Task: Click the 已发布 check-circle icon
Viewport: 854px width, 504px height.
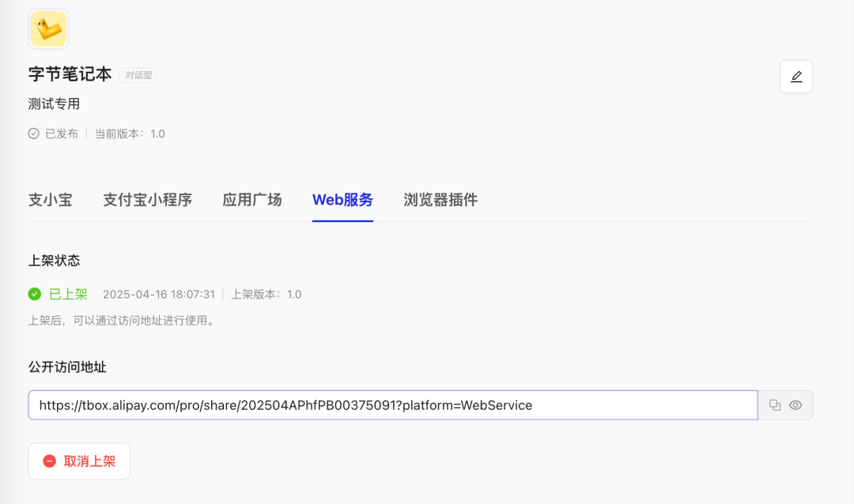Action: 34,134
